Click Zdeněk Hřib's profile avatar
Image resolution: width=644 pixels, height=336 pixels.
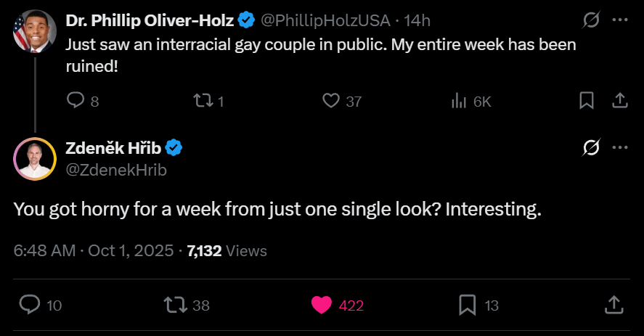coord(35,158)
